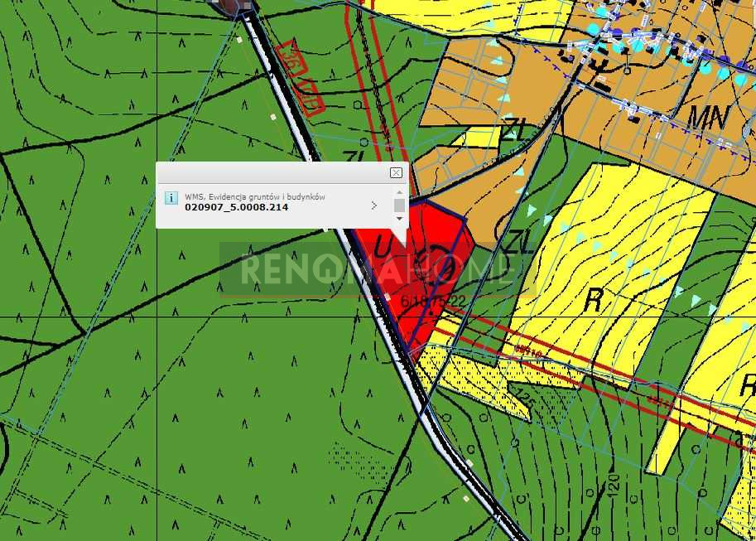The width and height of the screenshot is (756, 541).
Task: Click the popup scrollbar down arrow
Action: point(399,219)
